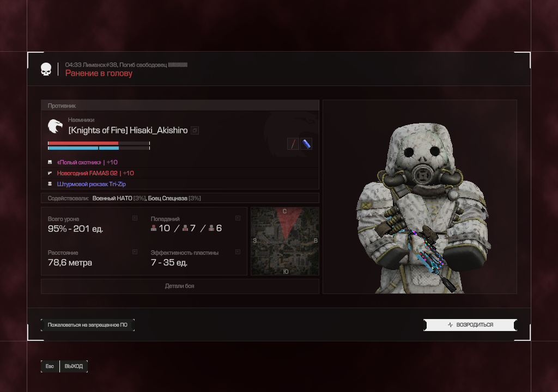
Task: Open Штурмовой рюкзак Tri-Zip backpack link
Action: (x=92, y=184)
